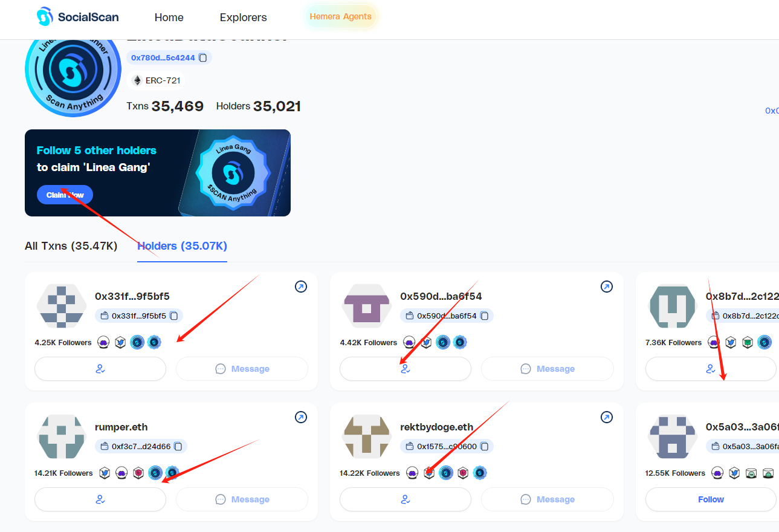
Task: Click Discord badge on 0x590d...ba6f54 card
Action: click(409, 342)
